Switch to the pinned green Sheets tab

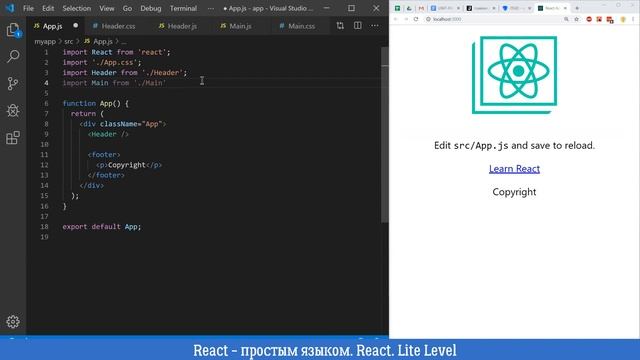[x=397, y=8]
